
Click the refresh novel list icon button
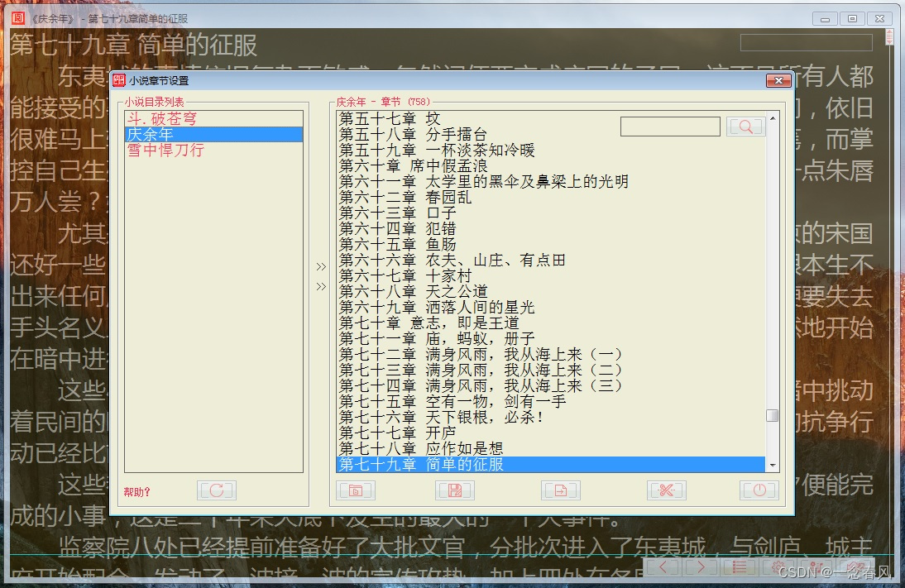point(217,490)
